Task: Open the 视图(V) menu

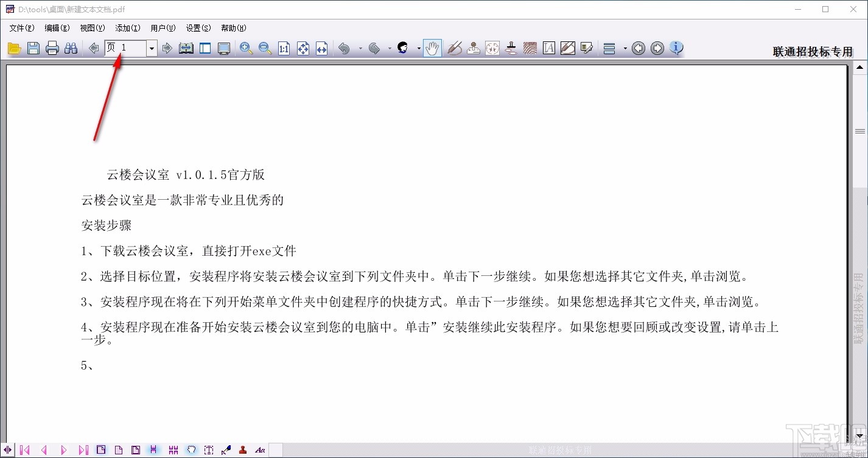Action: tap(93, 28)
